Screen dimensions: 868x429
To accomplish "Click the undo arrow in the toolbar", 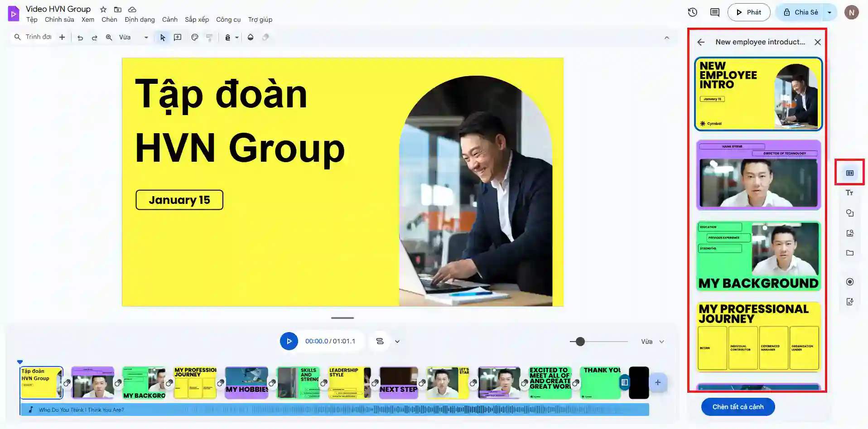I will click(x=80, y=38).
